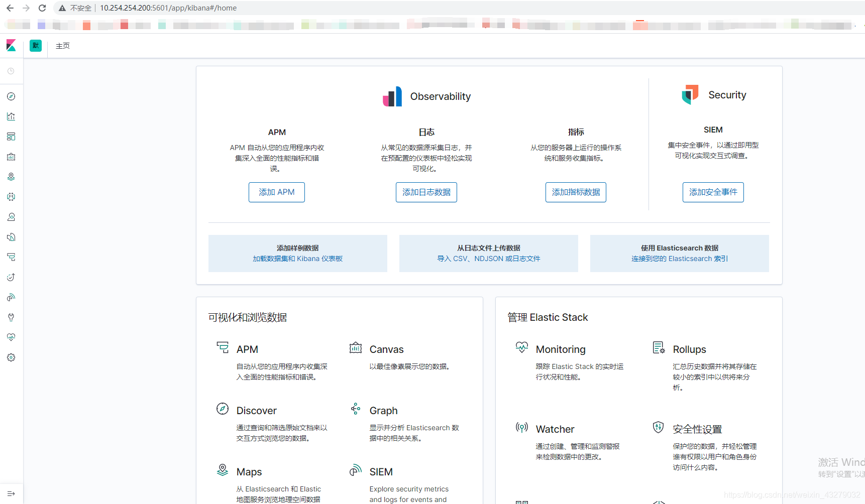
Task: Open the Maps card icon
Action: [x=223, y=470]
